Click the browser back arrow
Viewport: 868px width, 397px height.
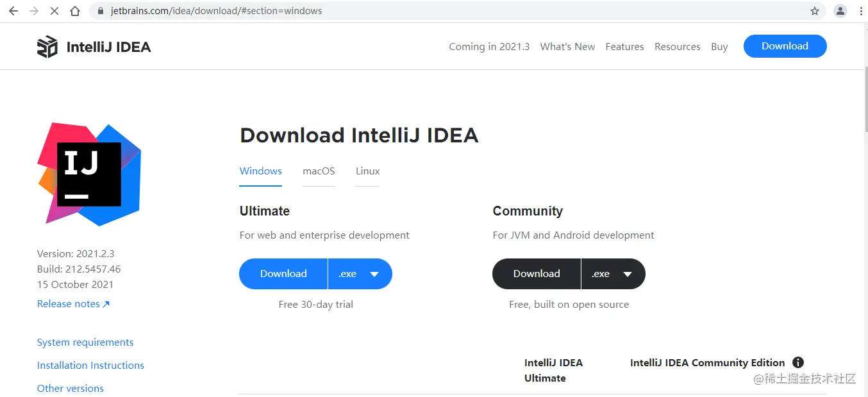(x=13, y=11)
